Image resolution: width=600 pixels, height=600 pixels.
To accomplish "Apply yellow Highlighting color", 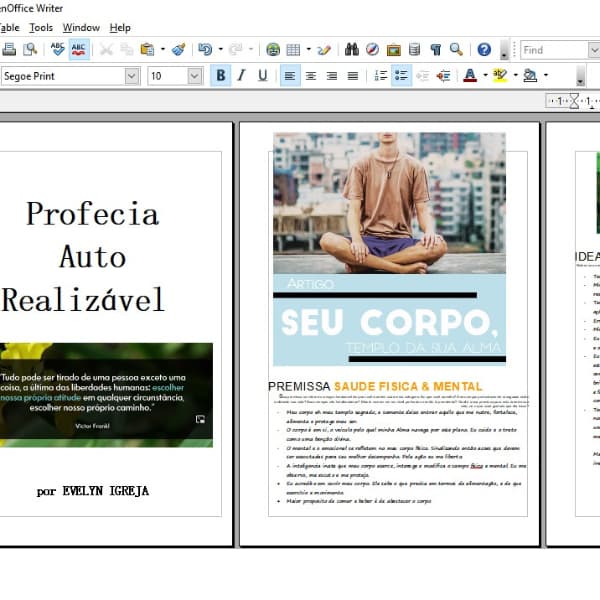I will 500,75.
